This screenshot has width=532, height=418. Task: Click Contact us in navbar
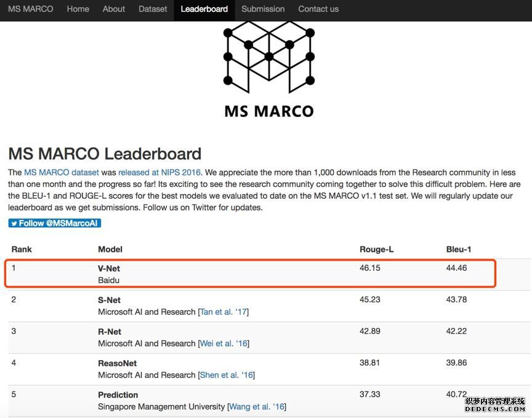[x=318, y=9]
